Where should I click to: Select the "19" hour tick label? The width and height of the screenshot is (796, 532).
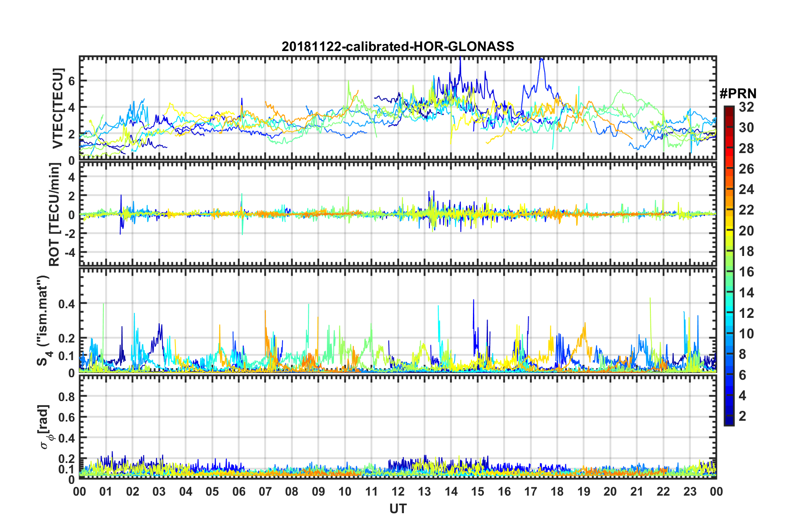[x=584, y=491]
